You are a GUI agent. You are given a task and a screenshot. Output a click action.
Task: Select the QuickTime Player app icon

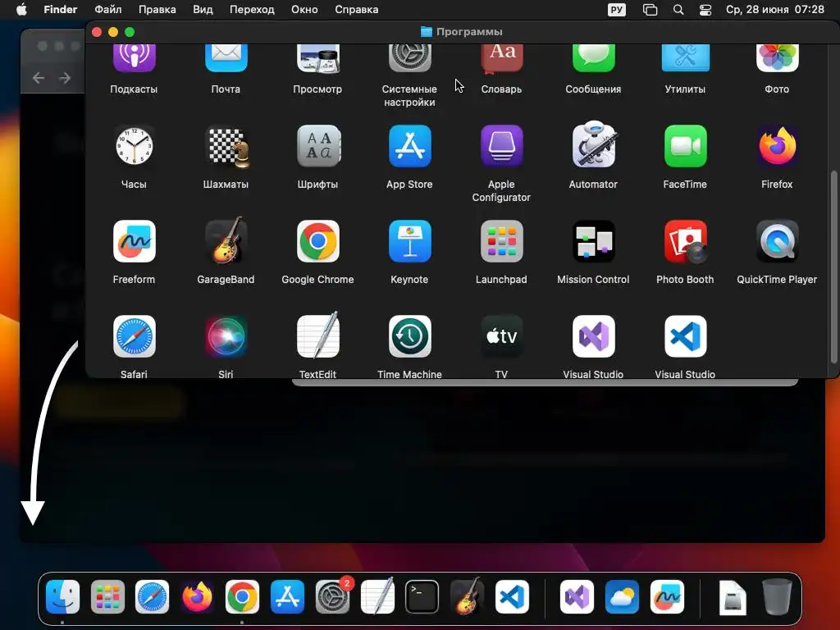coord(777,241)
